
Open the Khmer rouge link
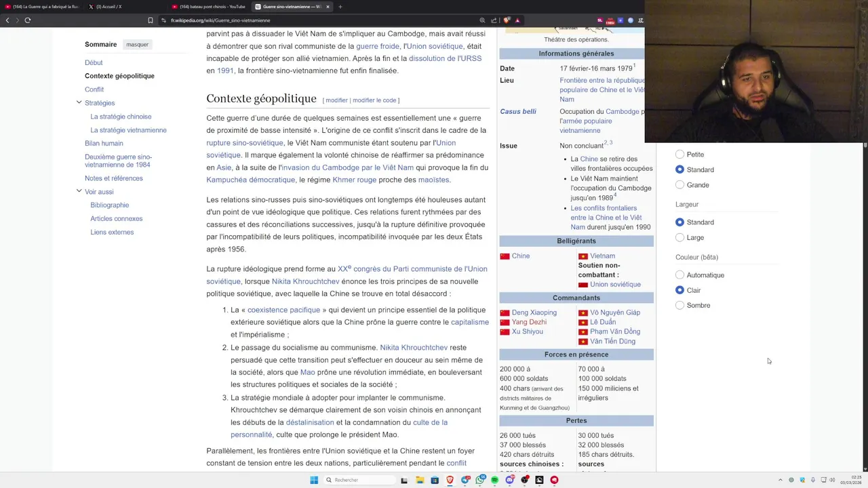tap(354, 180)
